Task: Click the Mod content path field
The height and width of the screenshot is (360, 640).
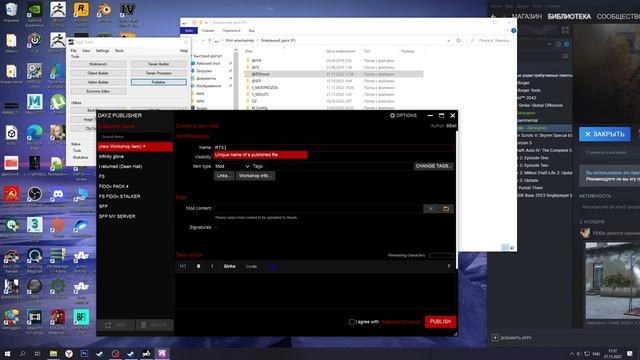Action: tap(318, 209)
